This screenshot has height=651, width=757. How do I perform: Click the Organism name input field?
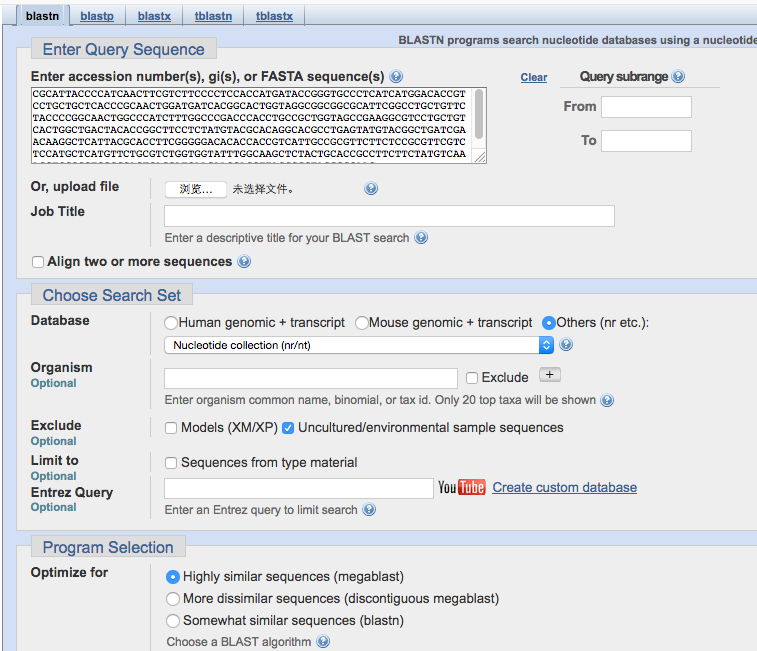tap(310, 378)
